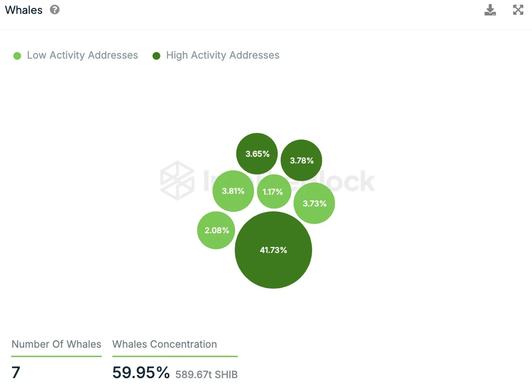Click the 589.67t SHIB amount
Image resolution: width=532 pixels, height=392 pixels.
(x=206, y=375)
